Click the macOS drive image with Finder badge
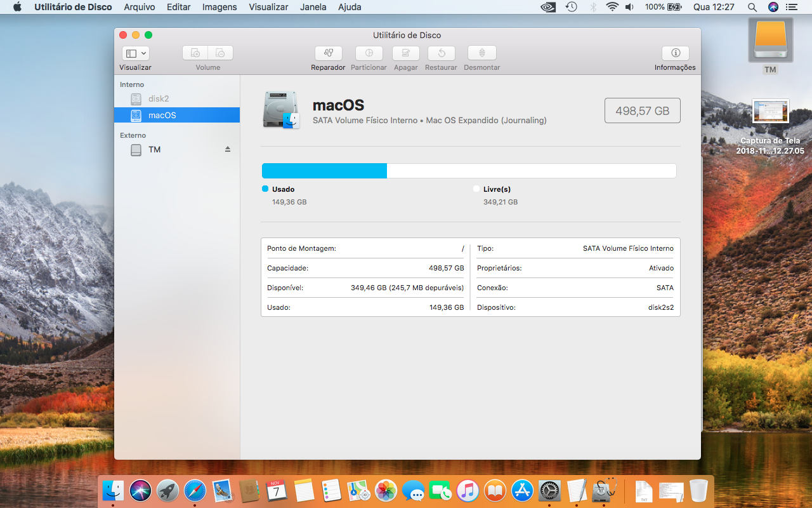 pos(281,110)
